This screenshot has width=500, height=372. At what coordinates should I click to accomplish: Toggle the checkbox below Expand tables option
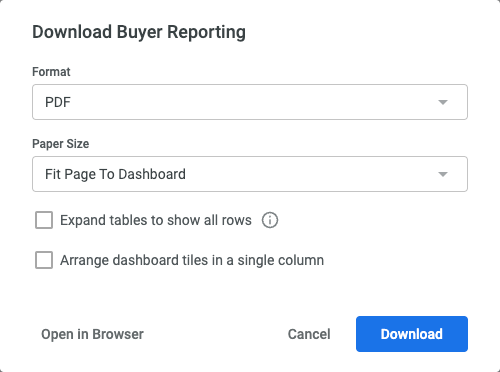[x=44, y=260]
